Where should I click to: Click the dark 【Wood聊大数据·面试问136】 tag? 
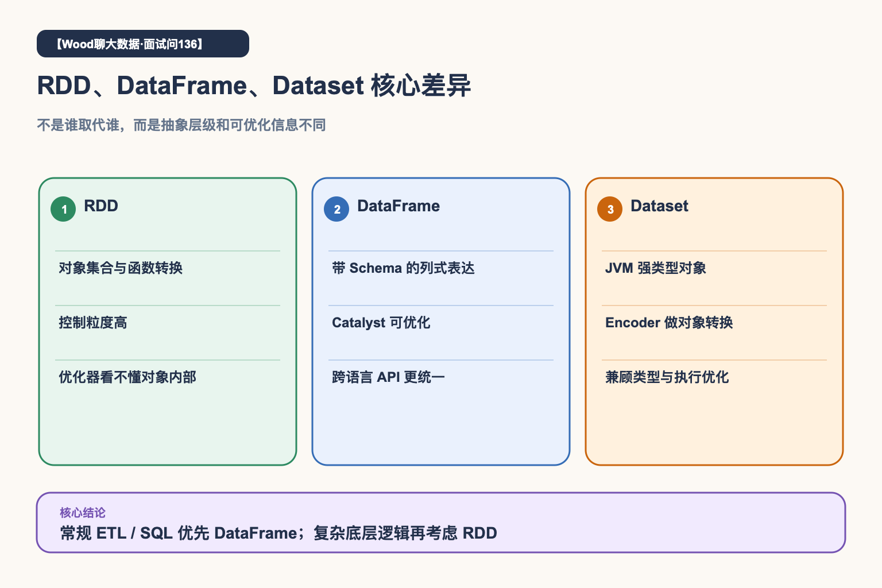143,44
